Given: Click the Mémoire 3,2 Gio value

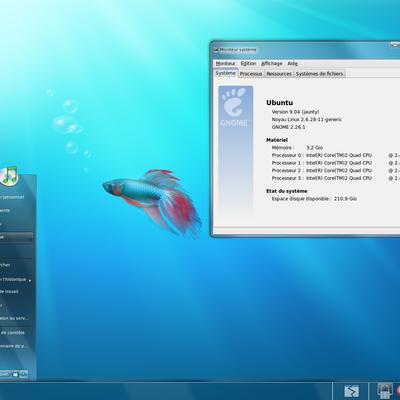Looking at the screenshot, I should pos(314,147).
